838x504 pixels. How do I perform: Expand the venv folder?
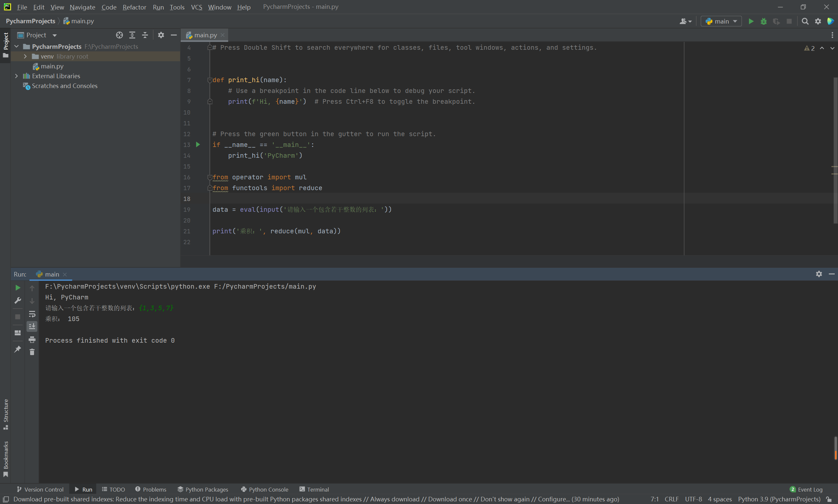pos(25,56)
